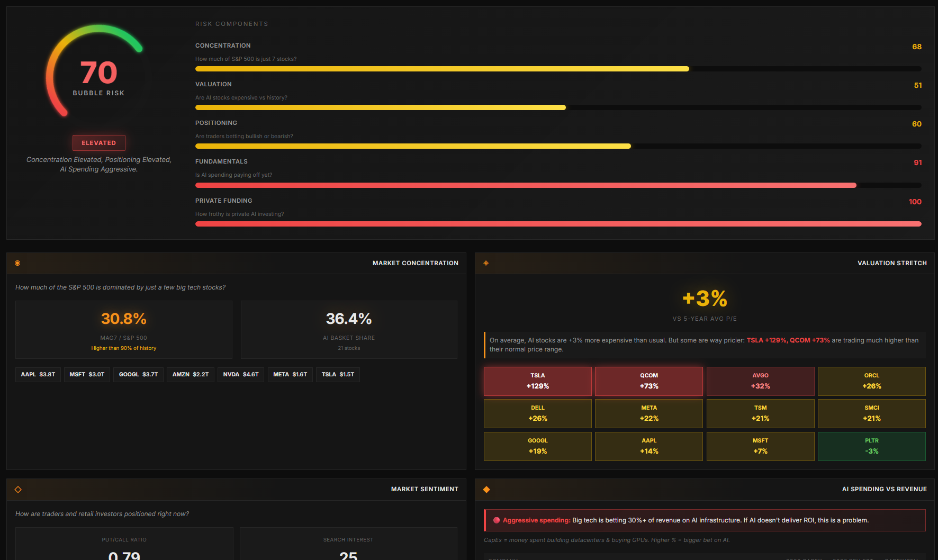Select the TSLA +129% valuation tile
Viewport: 938px width, 560px height.
point(537,381)
